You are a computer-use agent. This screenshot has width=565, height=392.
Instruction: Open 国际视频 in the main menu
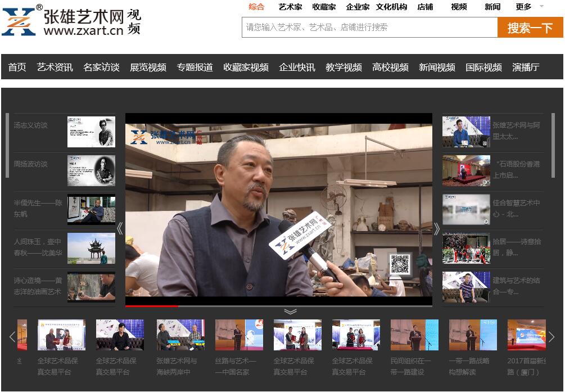(x=483, y=67)
